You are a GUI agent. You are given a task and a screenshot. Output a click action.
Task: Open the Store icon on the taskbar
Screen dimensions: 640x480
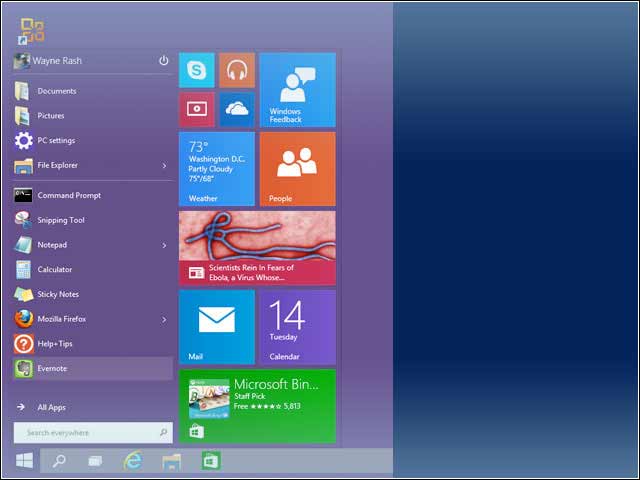coord(211,461)
